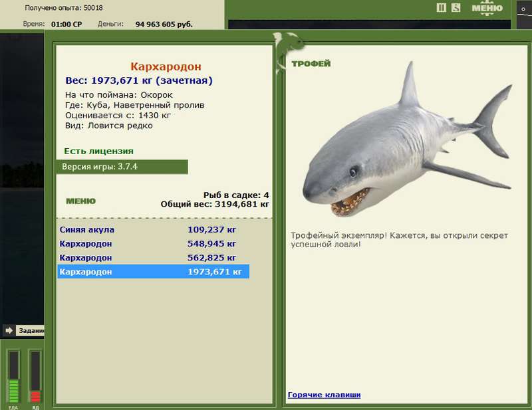Click the pause icon in top bar
The image size is (532, 410).
click(441, 8)
